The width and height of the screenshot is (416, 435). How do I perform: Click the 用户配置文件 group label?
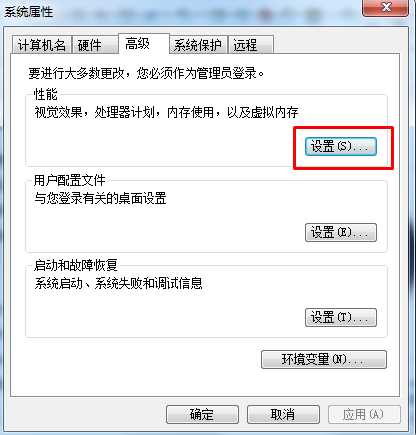pos(70,180)
